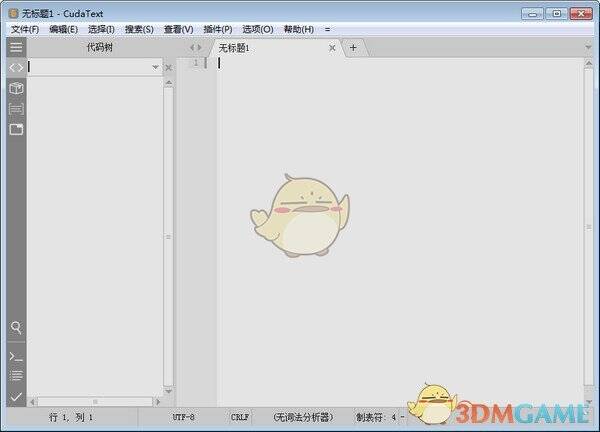
Task: Open the Validate checkmark panel icon
Action: click(16, 396)
